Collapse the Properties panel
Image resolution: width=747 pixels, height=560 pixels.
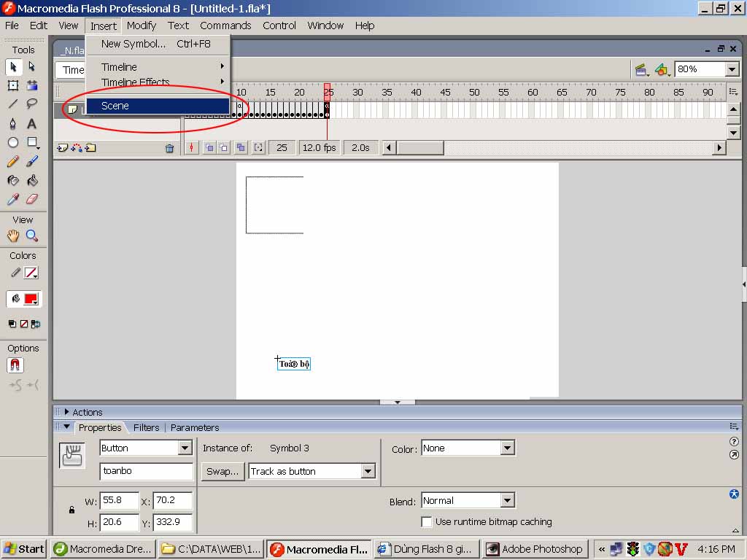[66, 427]
